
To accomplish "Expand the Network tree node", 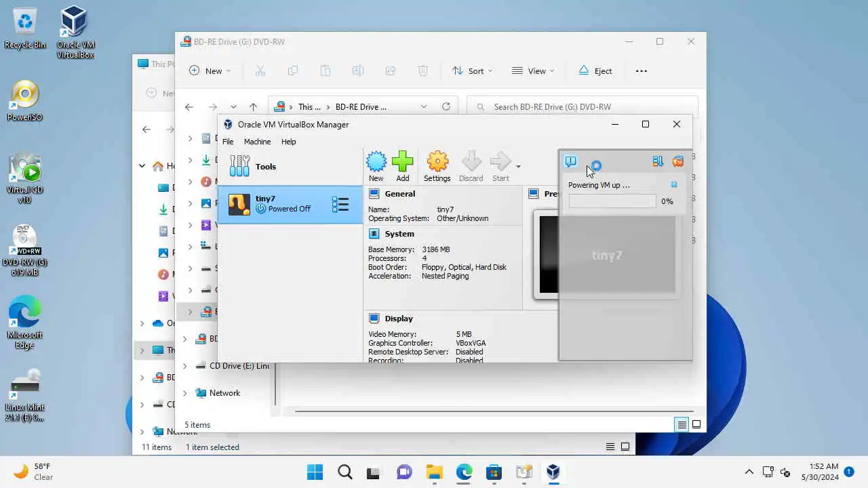I will (184, 393).
